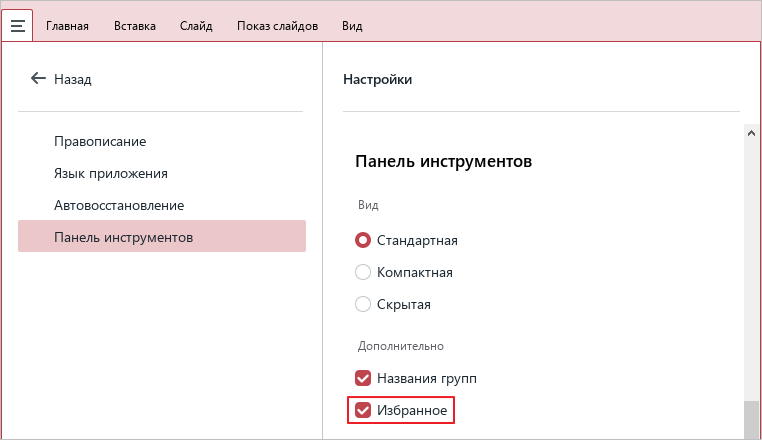Click the back arrow icon next to Назад
This screenshot has width=762, height=440.
(38, 78)
